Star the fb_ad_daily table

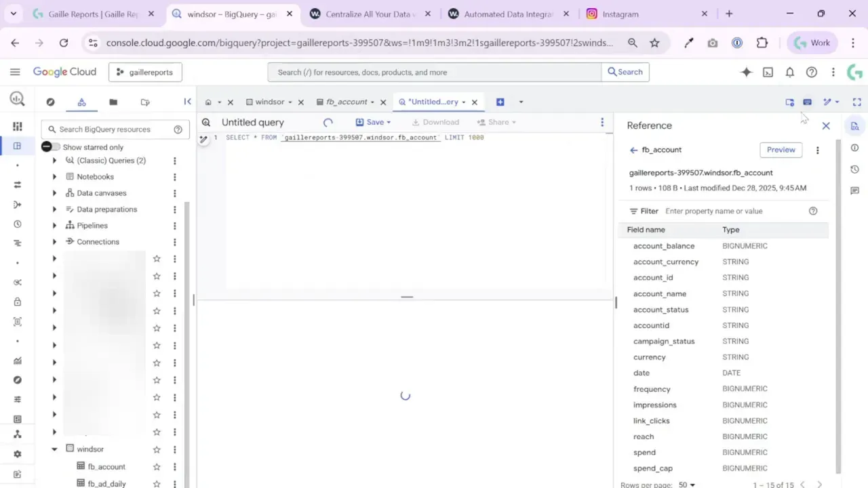point(157,483)
